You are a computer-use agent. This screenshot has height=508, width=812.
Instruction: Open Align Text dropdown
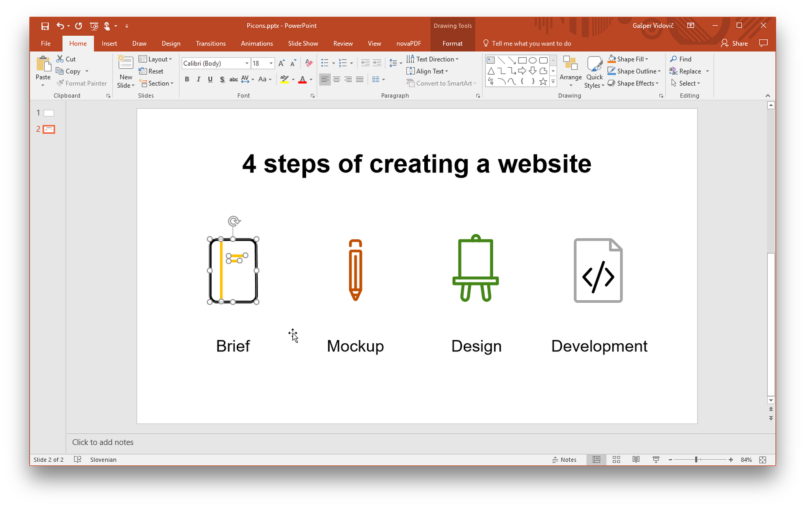(x=427, y=71)
